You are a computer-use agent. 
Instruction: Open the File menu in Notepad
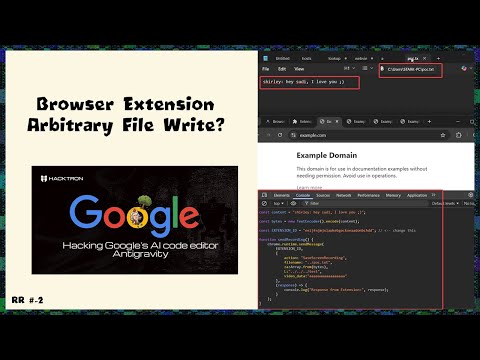(265, 69)
